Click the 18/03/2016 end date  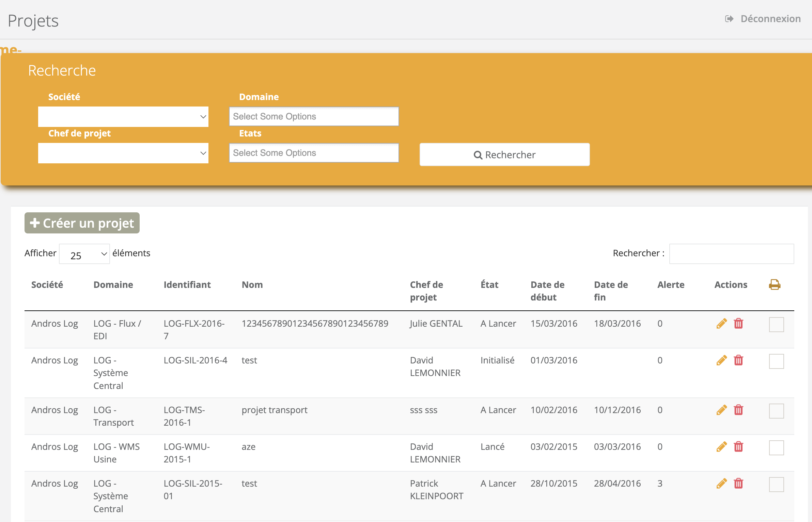point(617,324)
